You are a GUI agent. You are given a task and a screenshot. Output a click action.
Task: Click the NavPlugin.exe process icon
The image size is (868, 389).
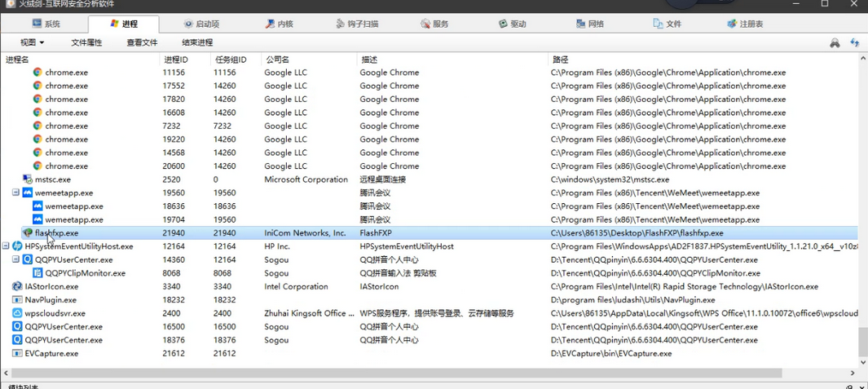[17, 300]
